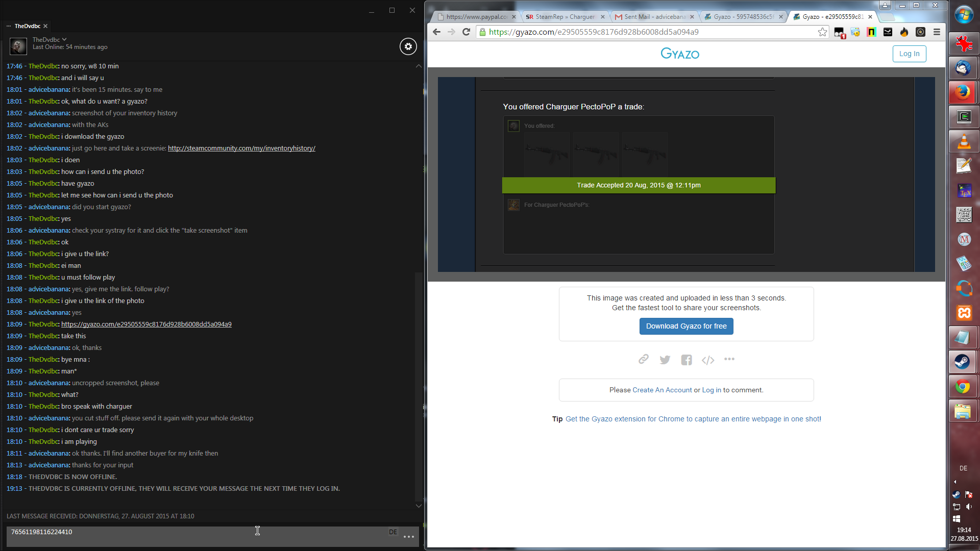Click Download Gyazo for free button
The height and width of the screenshot is (551, 980).
point(686,327)
